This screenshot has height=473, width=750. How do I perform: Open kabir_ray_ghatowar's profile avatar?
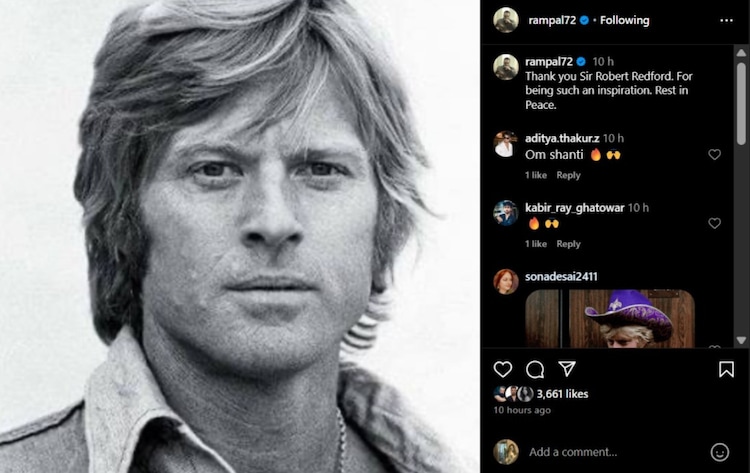point(506,213)
